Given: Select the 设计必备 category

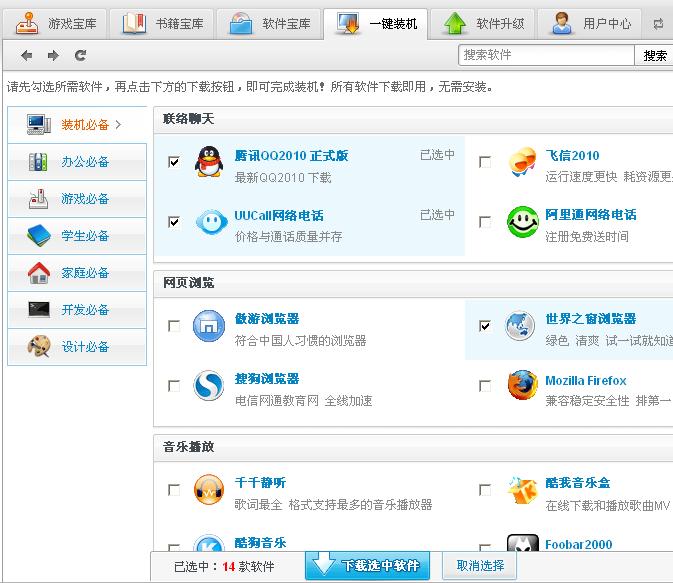Looking at the screenshot, I should [77, 346].
